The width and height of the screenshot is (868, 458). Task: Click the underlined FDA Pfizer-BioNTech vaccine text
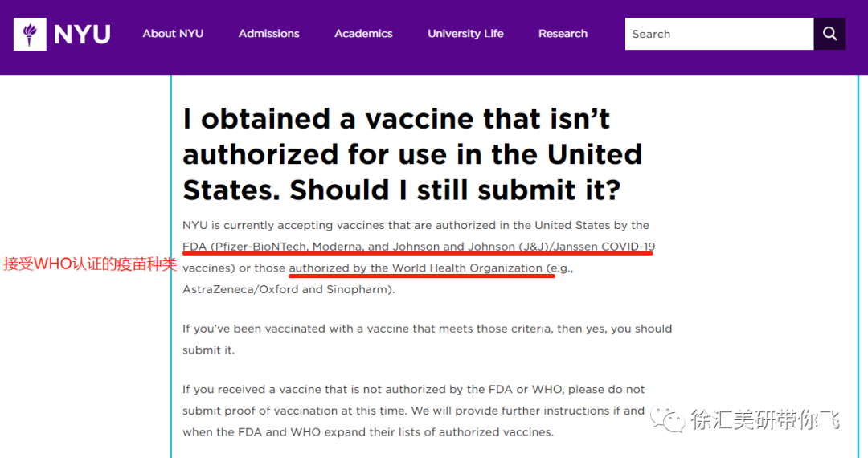click(x=419, y=246)
